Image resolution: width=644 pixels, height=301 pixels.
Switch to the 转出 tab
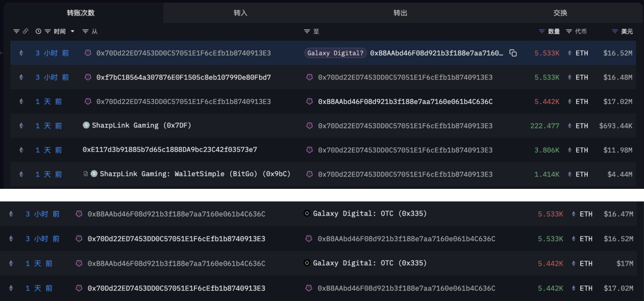(x=400, y=12)
